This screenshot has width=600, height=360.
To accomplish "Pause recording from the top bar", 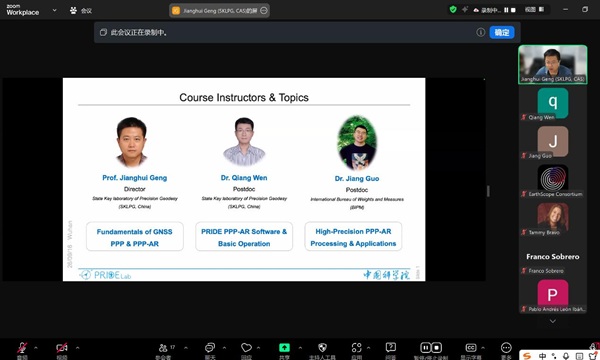I will point(506,10).
